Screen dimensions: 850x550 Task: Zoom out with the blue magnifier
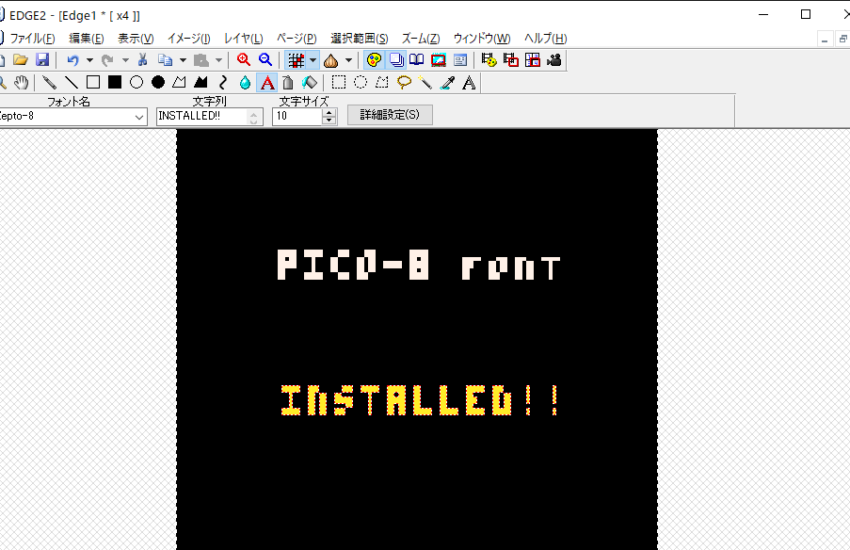[x=265, y=60]
